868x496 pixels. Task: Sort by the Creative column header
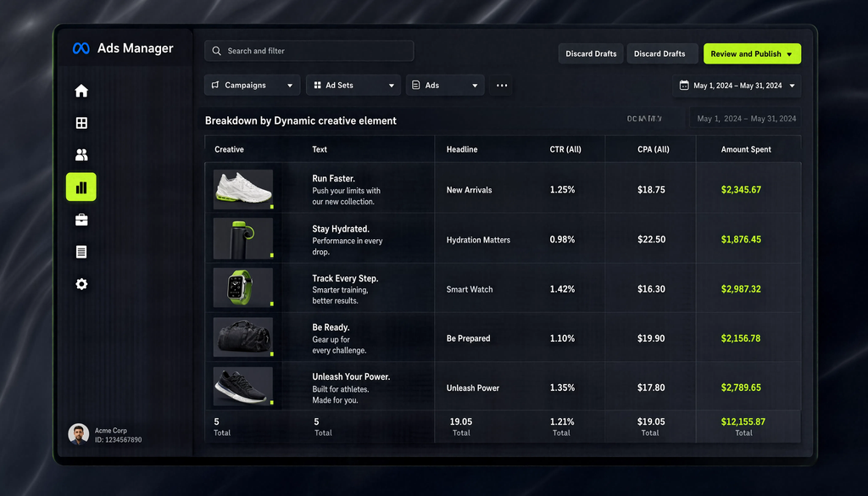229,149
